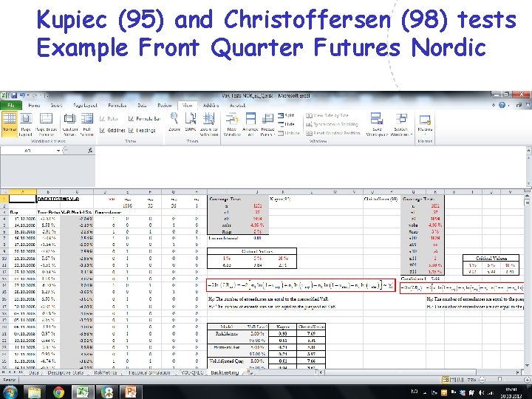Click Zoom to Selection
This screenshot has width=532, height=399.
[x=208, y=124]
